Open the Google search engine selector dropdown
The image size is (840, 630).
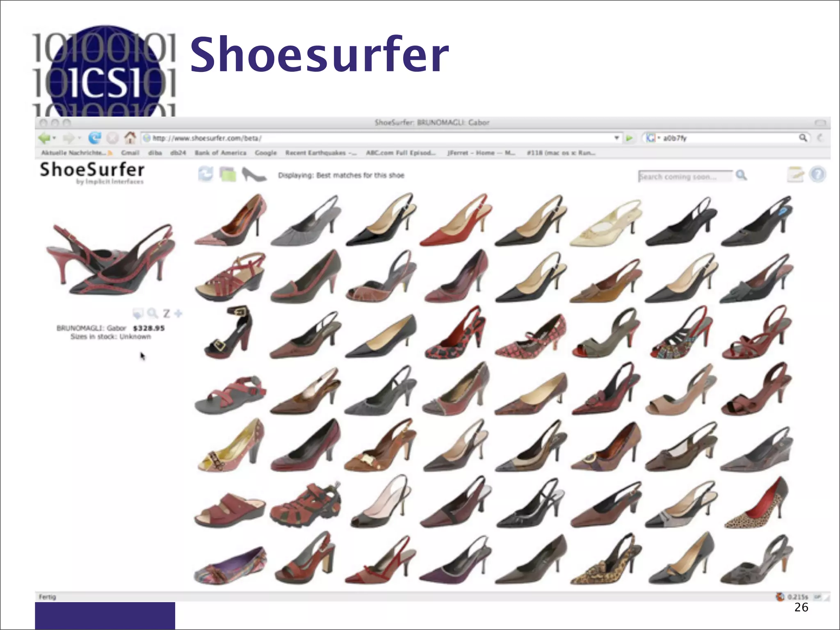point(652,138)
